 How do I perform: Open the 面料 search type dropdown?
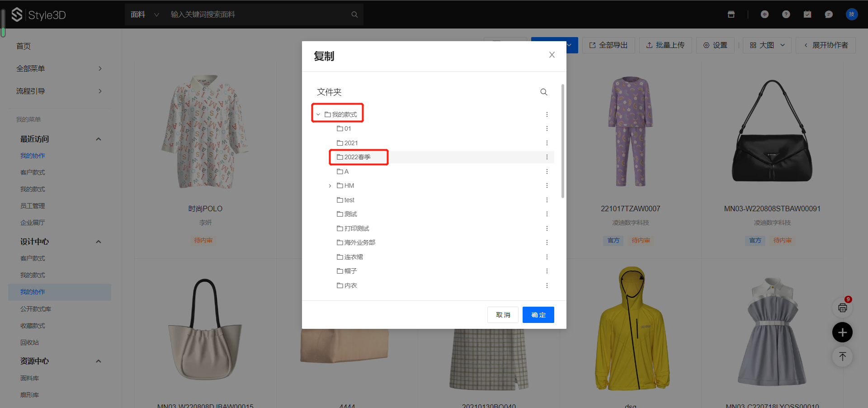pos(145,14)
